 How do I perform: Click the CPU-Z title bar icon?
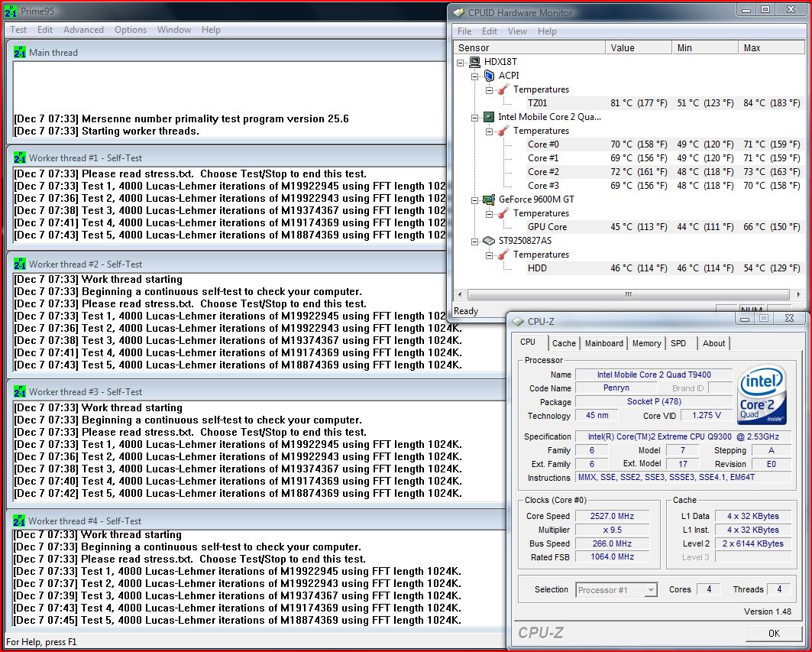click(518, 321)
